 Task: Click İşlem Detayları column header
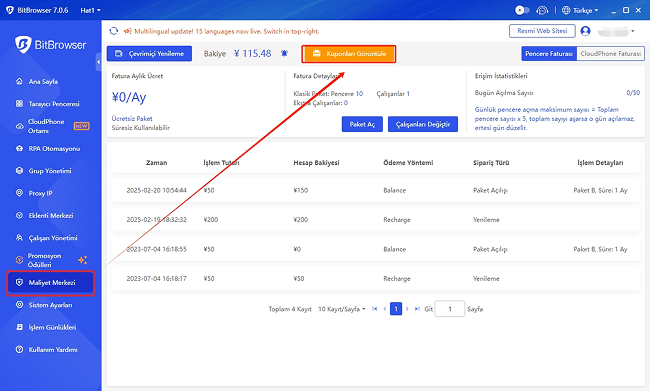(600, 163)
